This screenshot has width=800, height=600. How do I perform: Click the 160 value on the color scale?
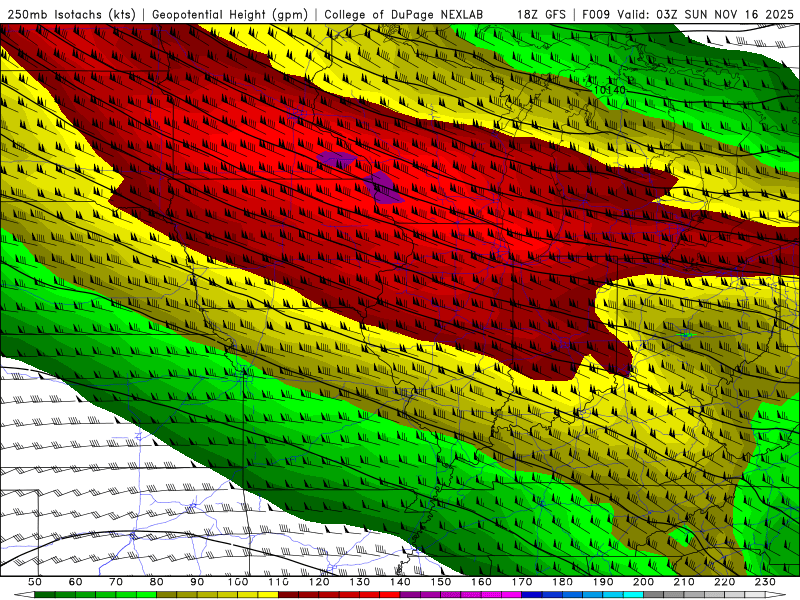pyautogui.click(x=481, y=582)
